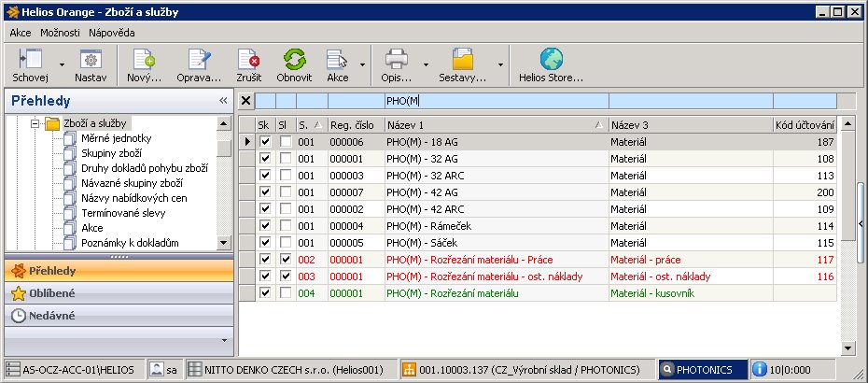
Task: Sort by the Název 1 column header
Action: (497, 125)
